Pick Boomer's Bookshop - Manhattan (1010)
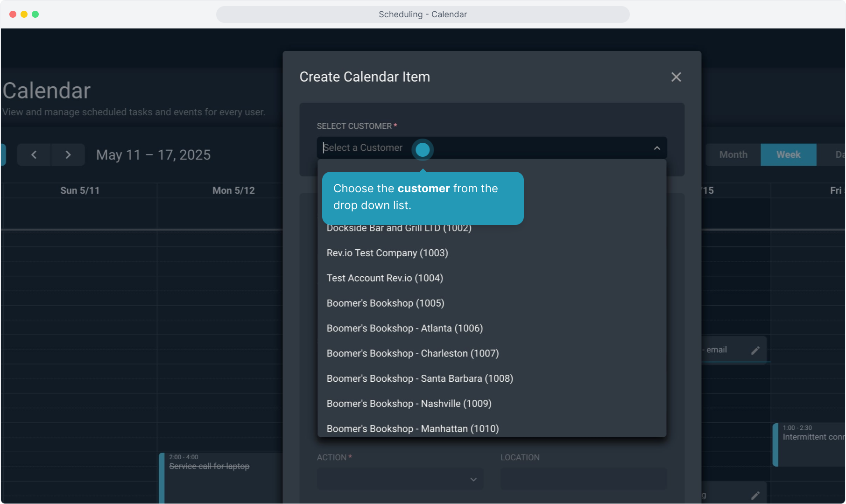This screenshot has height=504, width=846. pyautogui.click(x=412, y=429)
